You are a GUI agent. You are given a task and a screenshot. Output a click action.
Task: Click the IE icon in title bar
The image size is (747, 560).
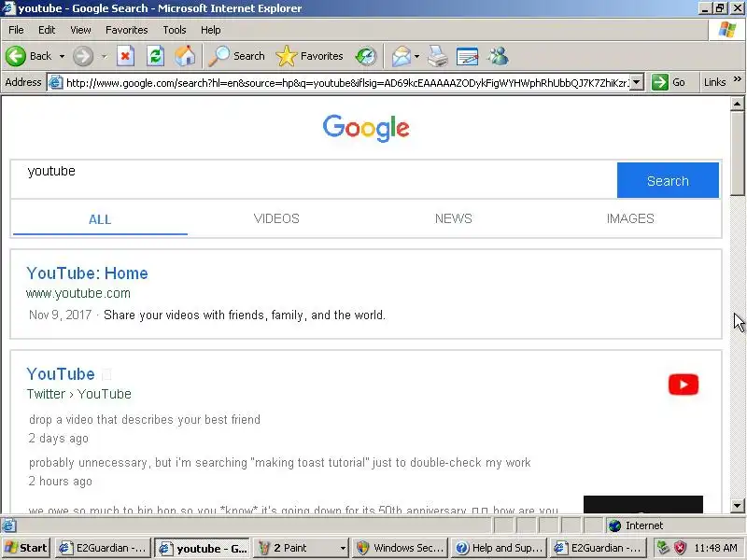pyautogui.click(x=8, y=8)
